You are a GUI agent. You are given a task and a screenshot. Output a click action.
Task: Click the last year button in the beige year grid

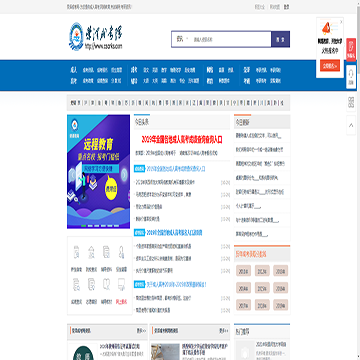click(281, 305)
